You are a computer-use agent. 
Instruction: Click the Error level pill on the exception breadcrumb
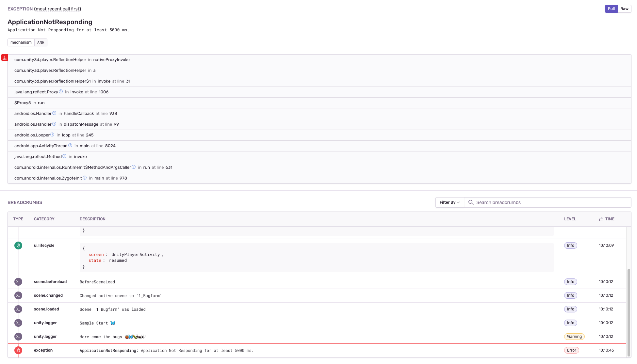pos(572,350)
